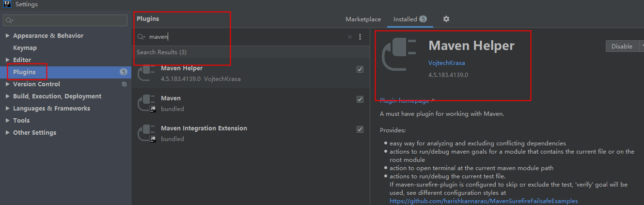Uncheck the Maven Helper plugin checkbox
The height and width of the screenshot is (205, 644).
point(360,69)
